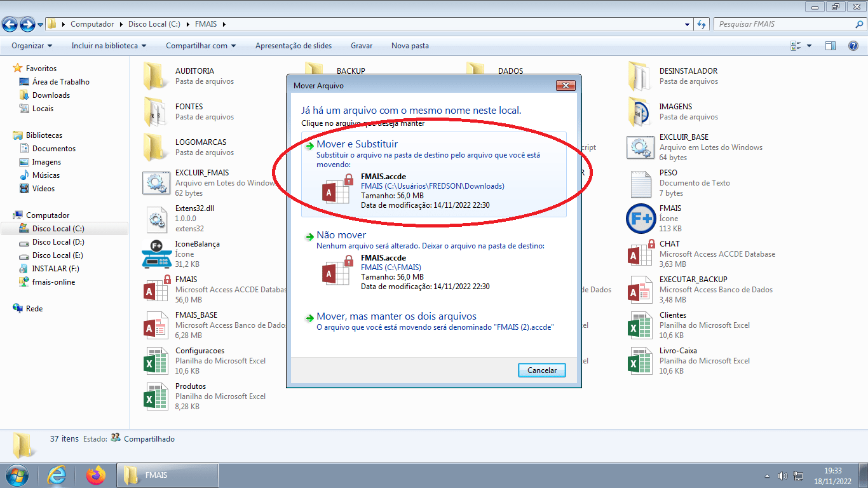Choose Mover e Substituir option
868x488 pixels.
point(434,175)
